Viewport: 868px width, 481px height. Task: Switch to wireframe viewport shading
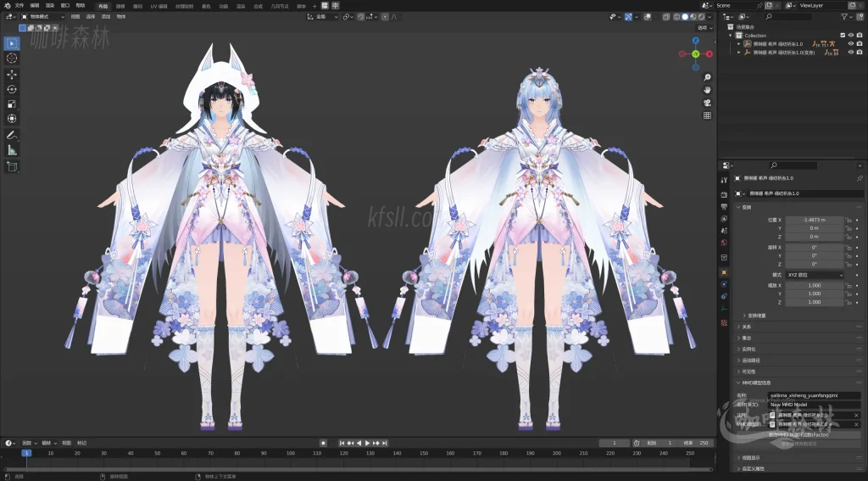[676, 17]
